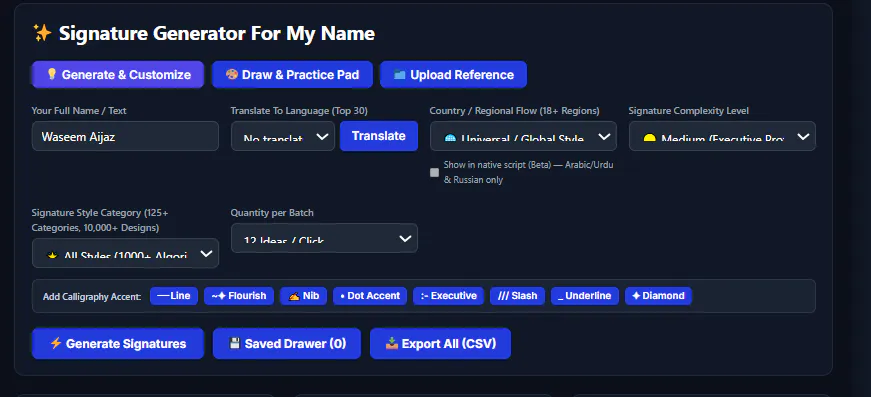Screen dimensions: 871x397
Task: Add the Nib calligraphy accent
Action: coord(303,296)
